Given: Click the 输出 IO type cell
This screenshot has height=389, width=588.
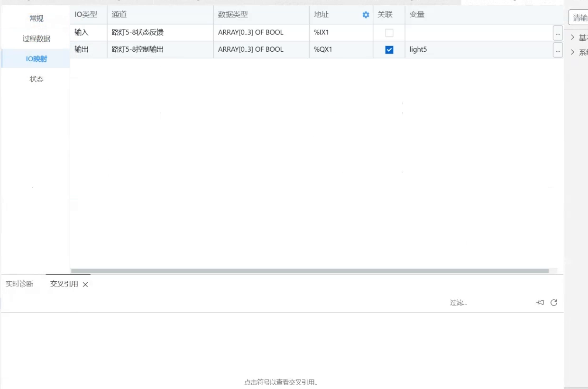Looking at the screenshot, I should click(89, 50).
